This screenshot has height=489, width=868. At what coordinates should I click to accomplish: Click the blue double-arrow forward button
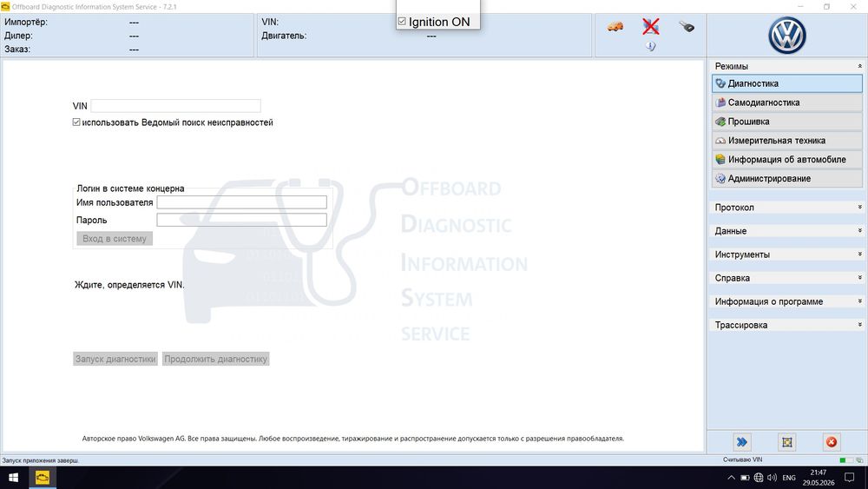point(742,442)
